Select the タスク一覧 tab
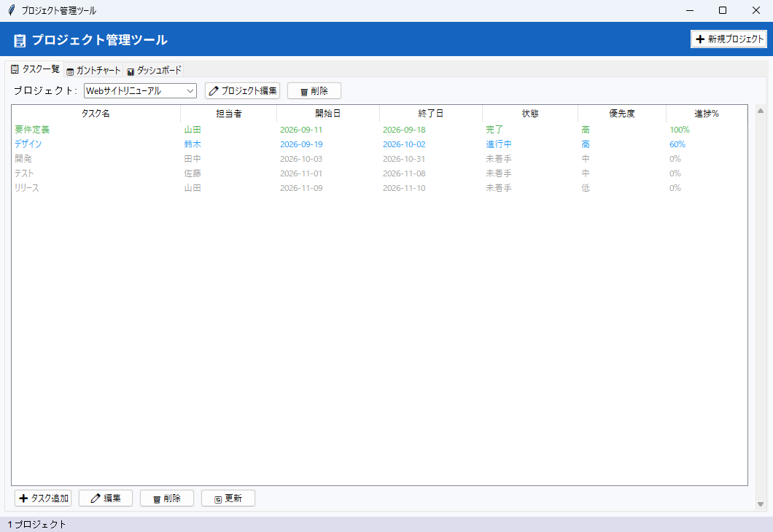 pyautogui.click(x=34, y=69)
